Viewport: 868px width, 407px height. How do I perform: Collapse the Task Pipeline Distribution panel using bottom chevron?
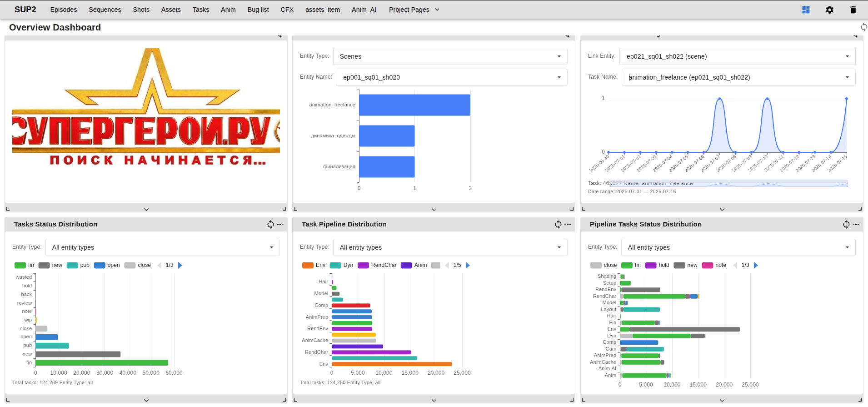(434, 400)
